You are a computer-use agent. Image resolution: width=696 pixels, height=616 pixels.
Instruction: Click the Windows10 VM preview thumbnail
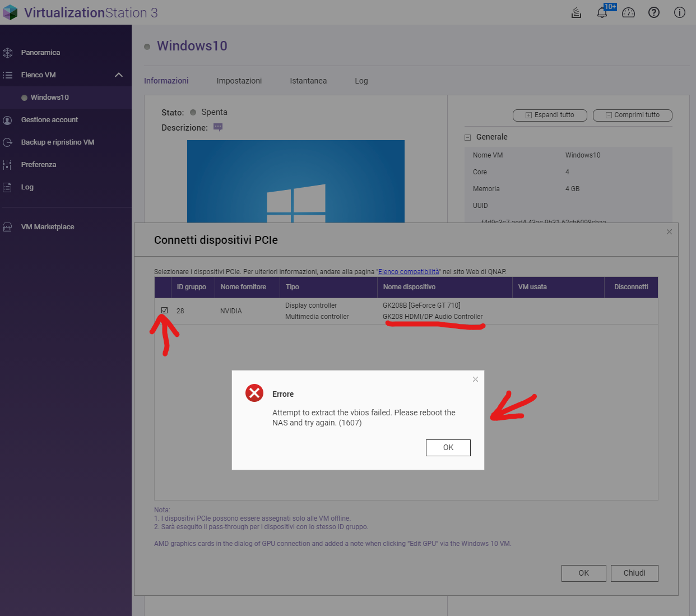coord(295,181)
